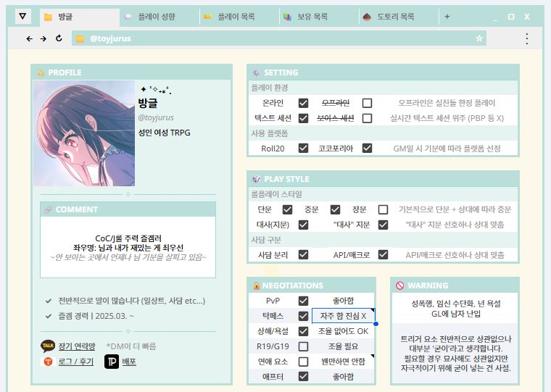Click the text CoC/J룰 주력 즐겜러

point(128,238)
